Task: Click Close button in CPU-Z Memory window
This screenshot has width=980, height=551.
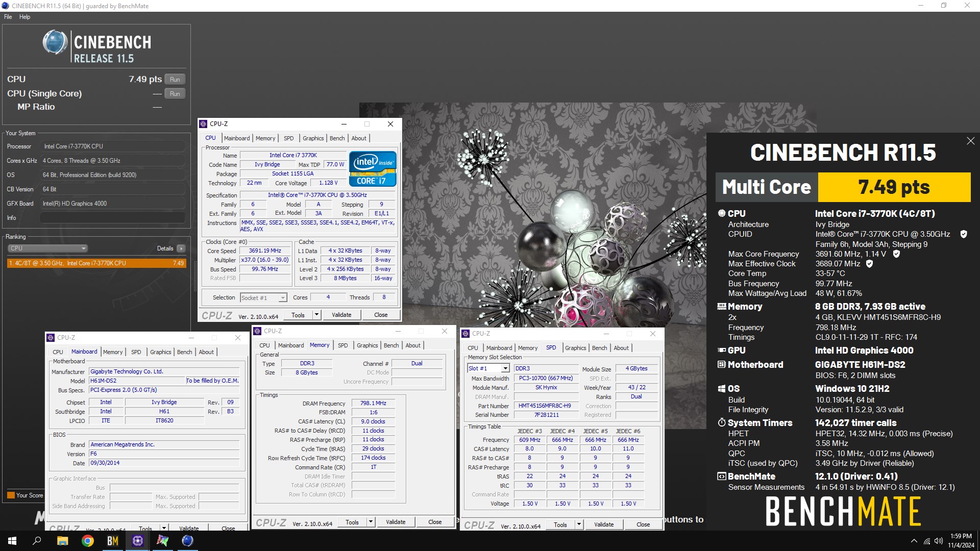Action: [435, 522]
